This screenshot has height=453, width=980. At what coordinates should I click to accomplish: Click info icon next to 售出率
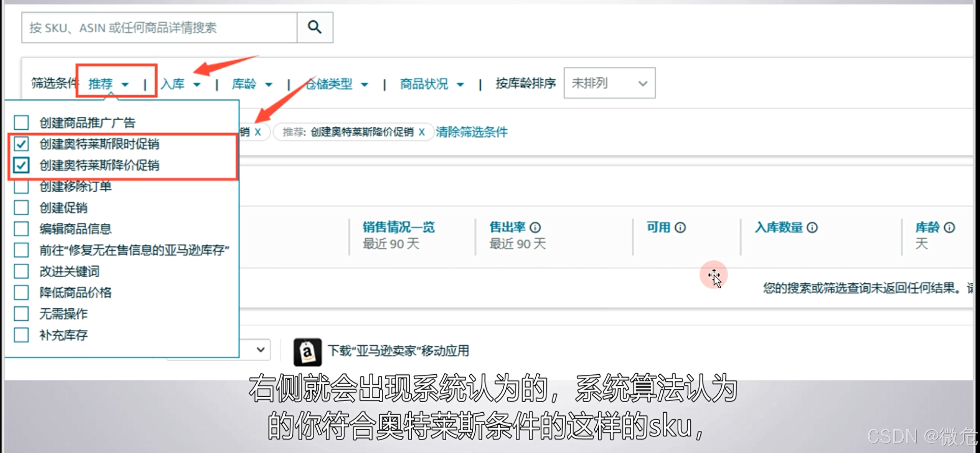click(x=535, y=228)
